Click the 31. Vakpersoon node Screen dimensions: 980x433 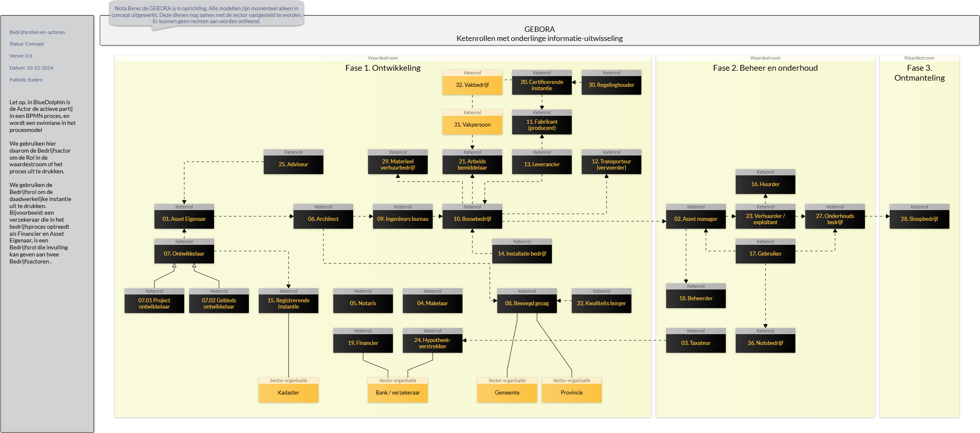472,122
